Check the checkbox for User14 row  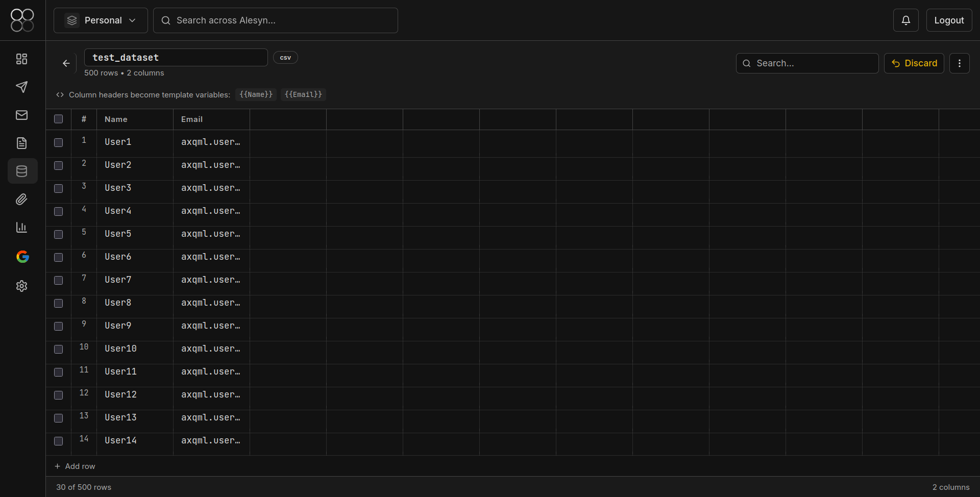[x=59, y=441]
